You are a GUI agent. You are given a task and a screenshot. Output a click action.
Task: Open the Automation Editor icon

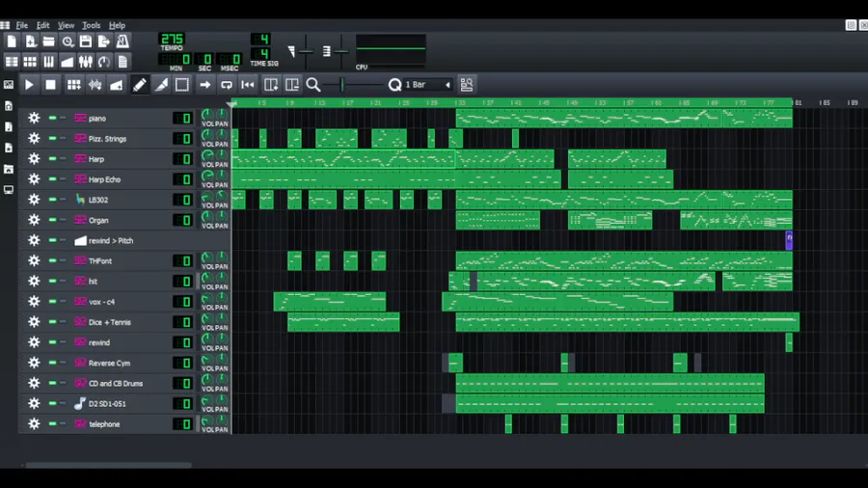67,62
